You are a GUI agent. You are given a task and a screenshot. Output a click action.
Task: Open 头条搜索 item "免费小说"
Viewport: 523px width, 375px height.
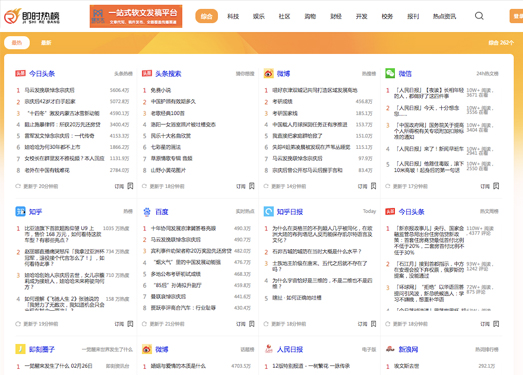pyautogui.click(x=161, y=90)
